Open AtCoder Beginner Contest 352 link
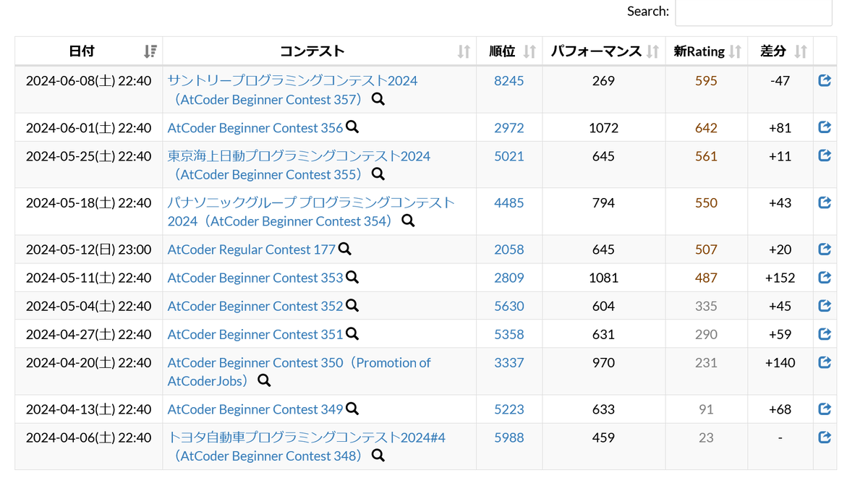Viewport: 868px width, 491px height. coord(255,306)
